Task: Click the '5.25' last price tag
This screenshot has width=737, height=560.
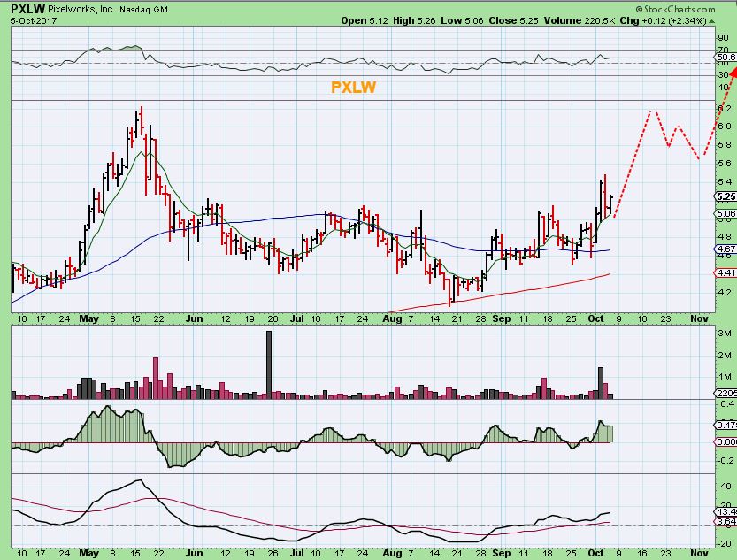Action: point(725,197)
